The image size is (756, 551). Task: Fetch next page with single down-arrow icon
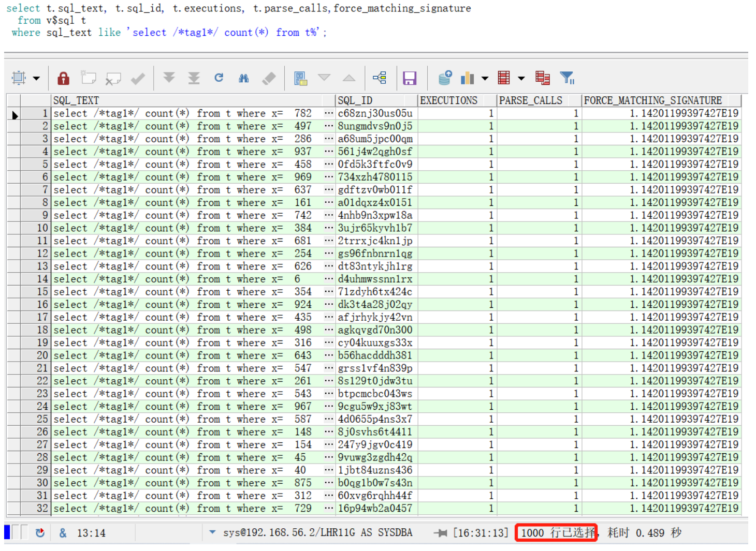169,78
